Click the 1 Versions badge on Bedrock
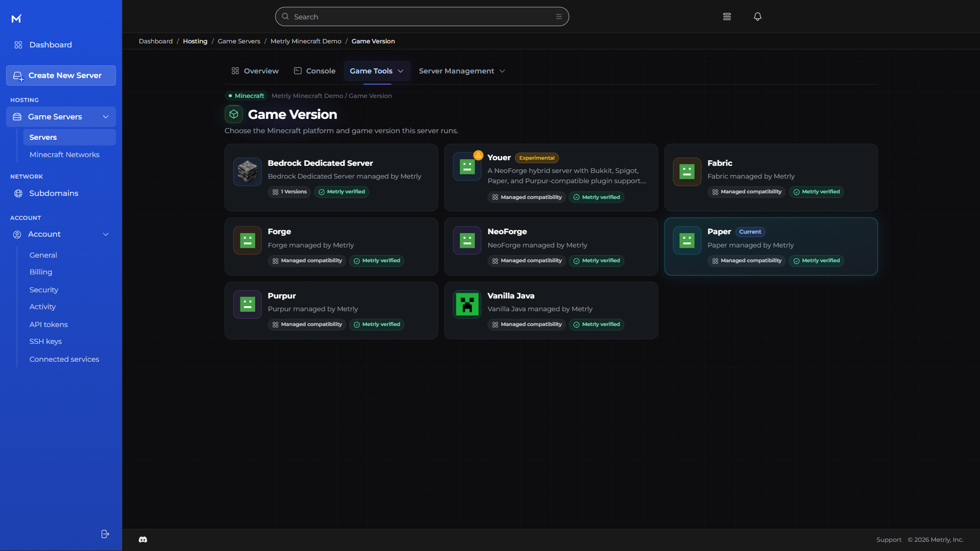Screen dimensions: 980x551 pos(289,192)
